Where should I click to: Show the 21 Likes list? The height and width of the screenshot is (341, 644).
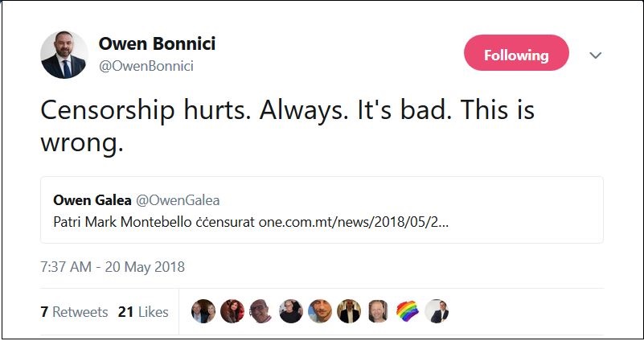(142, 312)
